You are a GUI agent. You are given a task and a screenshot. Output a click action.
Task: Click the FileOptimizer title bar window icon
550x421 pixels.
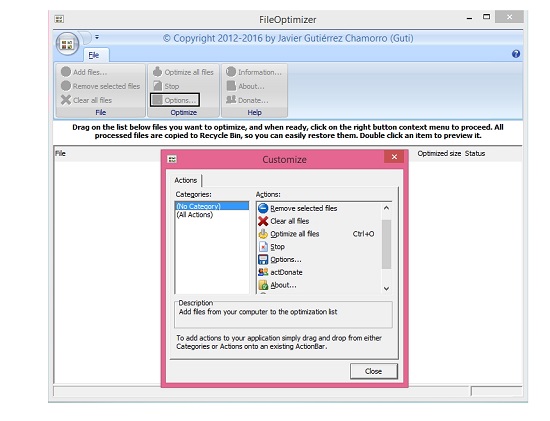point(59,19)
